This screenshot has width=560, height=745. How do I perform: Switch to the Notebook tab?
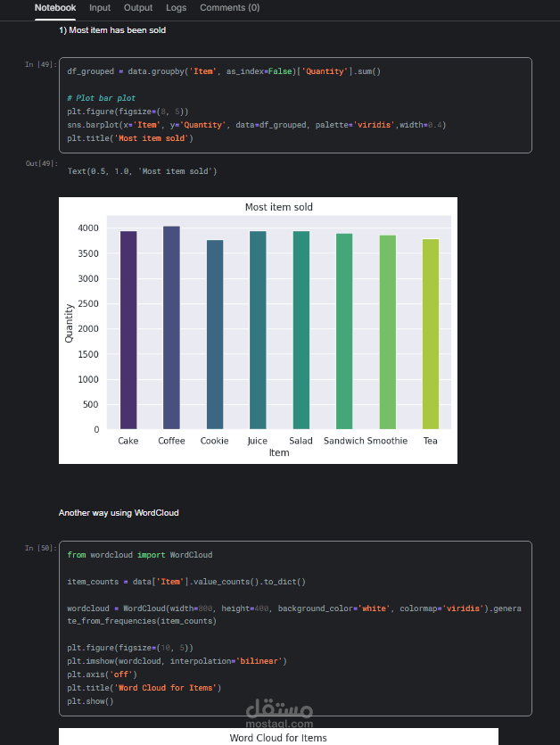55,8
